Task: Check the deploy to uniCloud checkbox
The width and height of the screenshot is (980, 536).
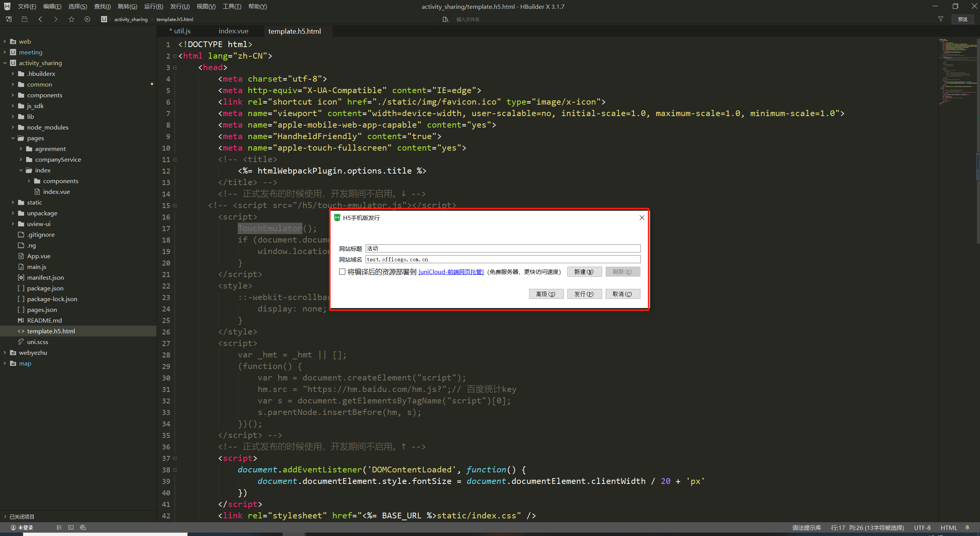Action: [x=342, y=272]
